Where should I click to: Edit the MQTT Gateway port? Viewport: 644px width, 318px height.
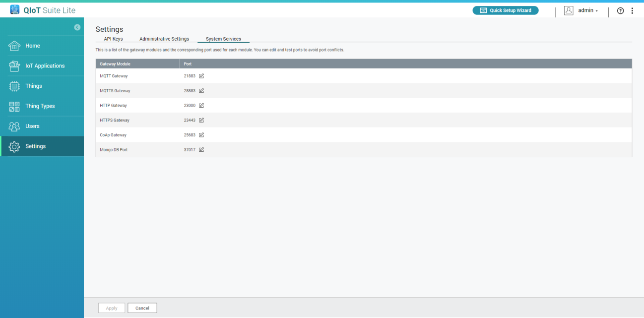(201, 76)
